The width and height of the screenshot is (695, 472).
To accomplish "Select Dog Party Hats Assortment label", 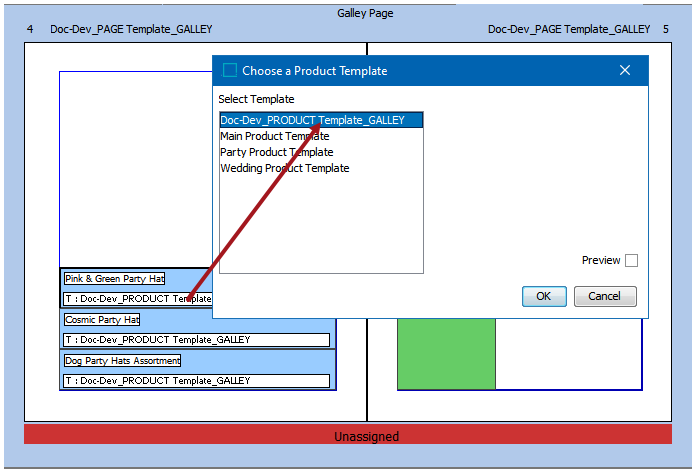I will click(122, 360).
